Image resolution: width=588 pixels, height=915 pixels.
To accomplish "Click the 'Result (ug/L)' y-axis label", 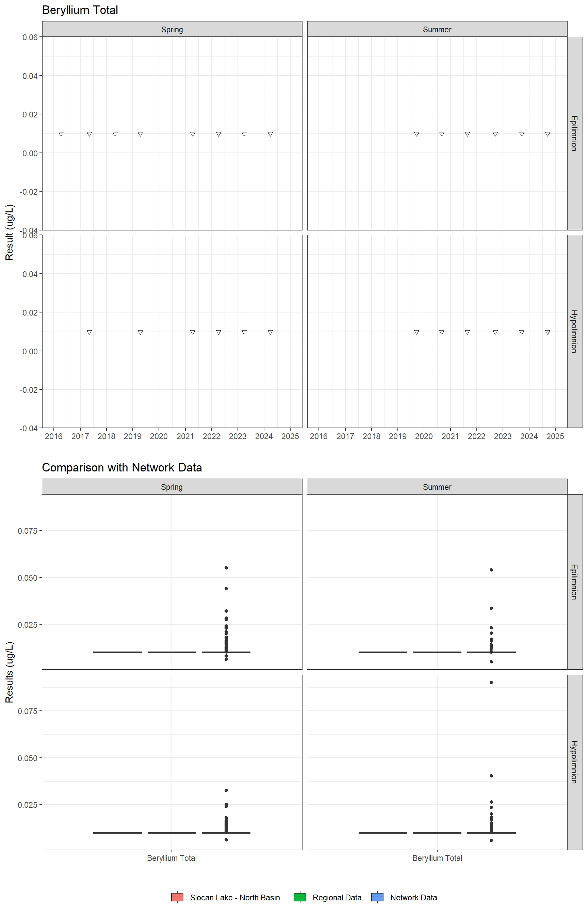I will coord(10,232).
